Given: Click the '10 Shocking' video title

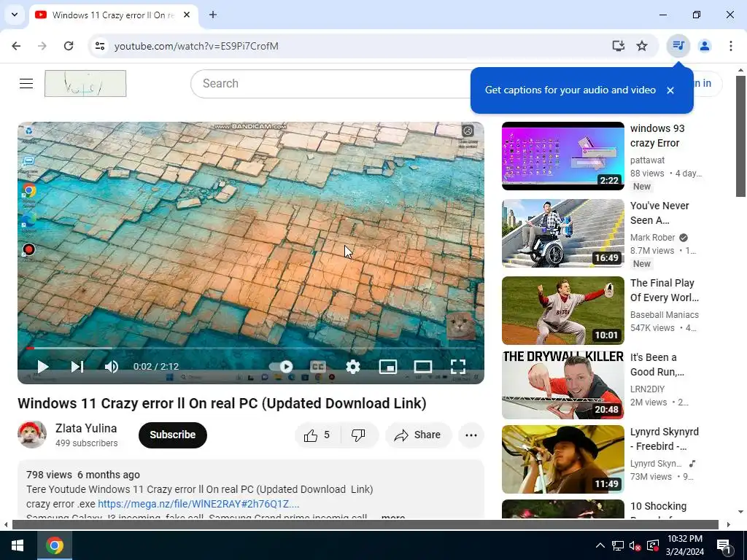Looking at the screenshot, I should pos(659,506).
